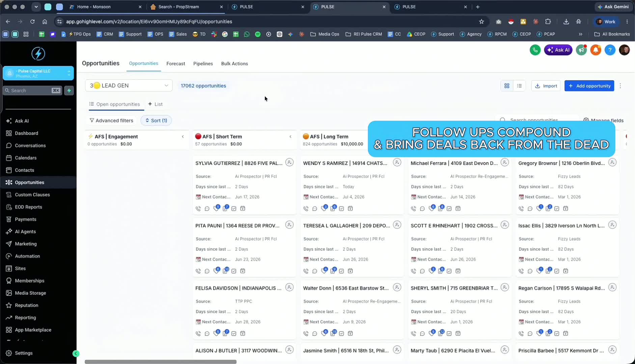
Task: Open the Pulse Capital LLC account switcher
Action: (x=38, y=73)
